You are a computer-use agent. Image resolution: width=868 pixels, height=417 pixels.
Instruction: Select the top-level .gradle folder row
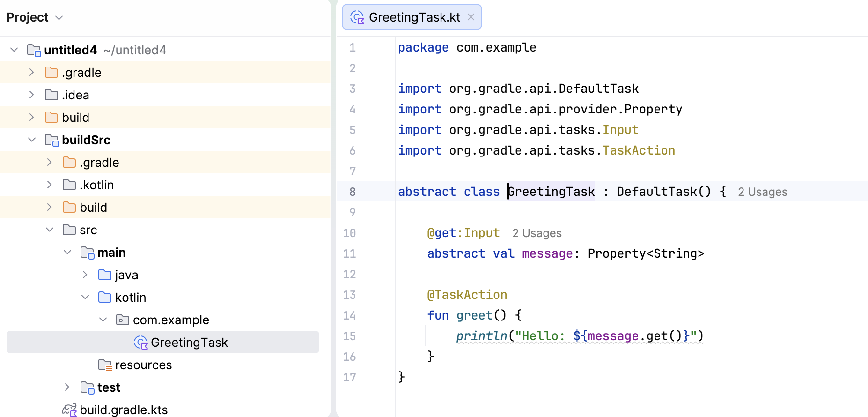pos(165,72)
